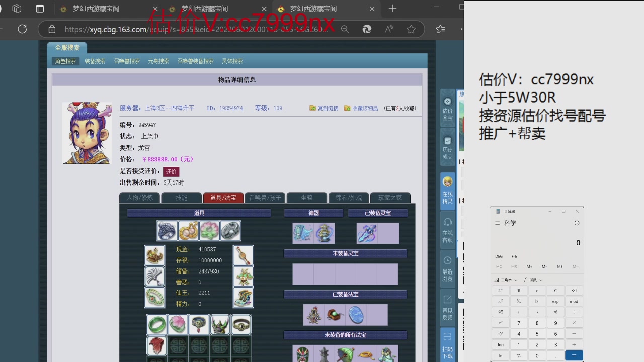Select the golden helmet equipment slot

pos(154,255)
